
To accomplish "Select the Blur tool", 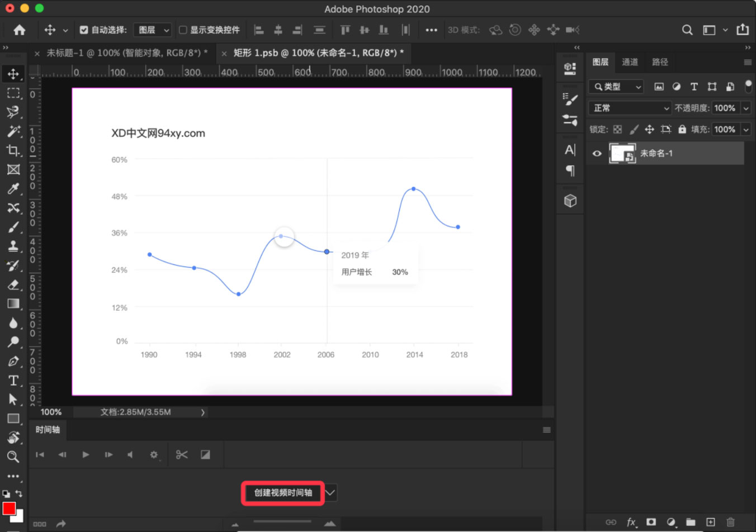I will (13, 323).
